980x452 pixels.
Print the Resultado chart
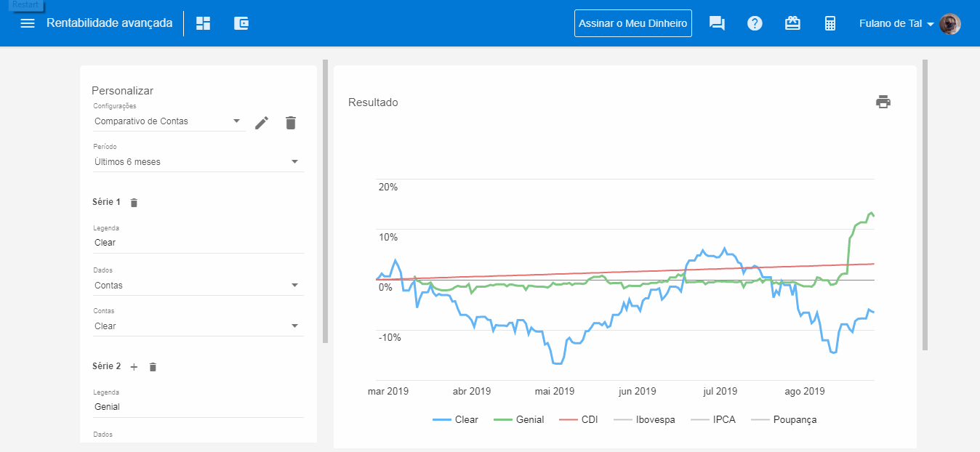click(883, 102)
